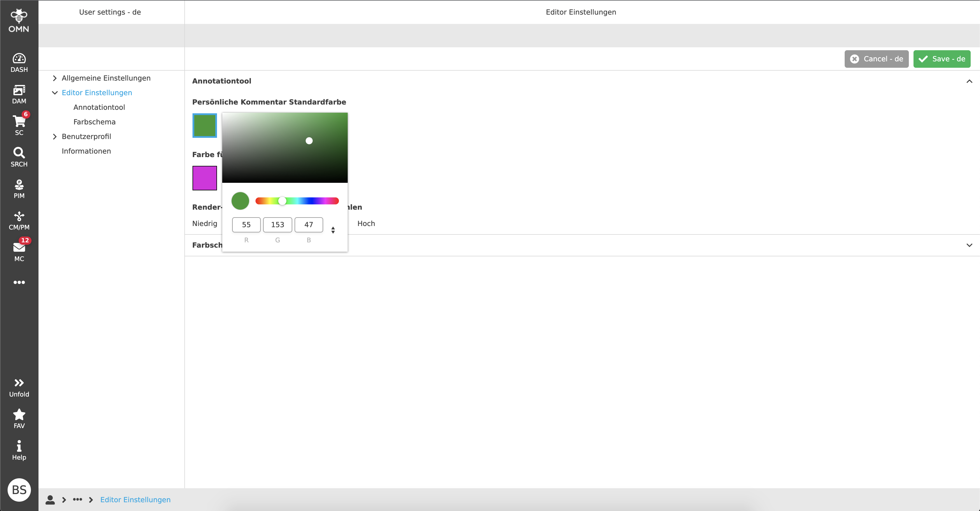
Task: Move the hue slider handle
Action: click(282, 201)
